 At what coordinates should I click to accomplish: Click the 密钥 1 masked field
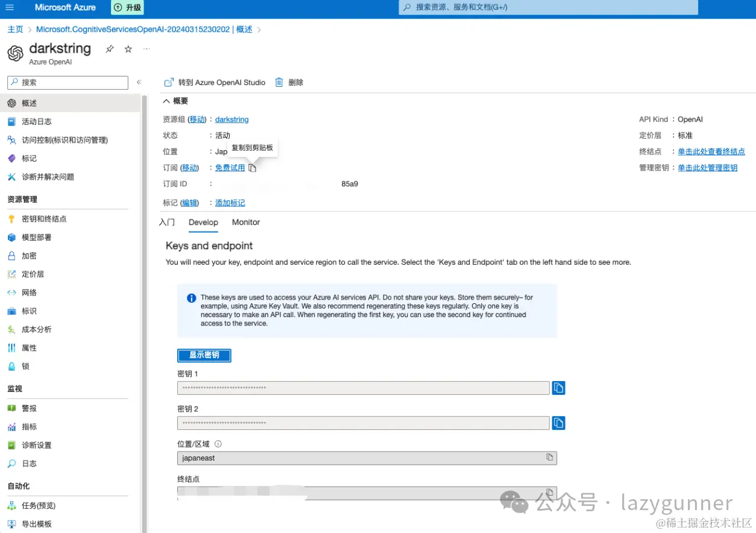(x=364, y=388)
